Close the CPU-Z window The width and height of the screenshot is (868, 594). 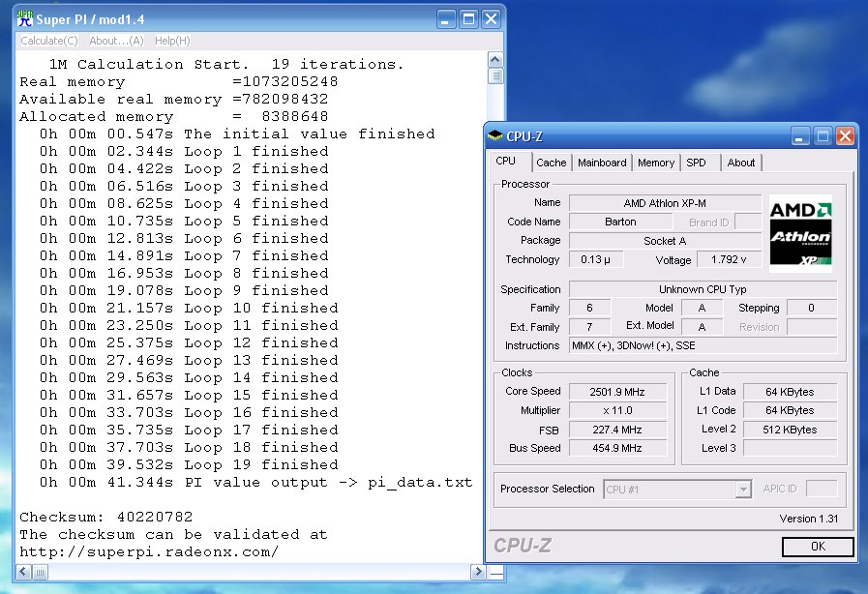pos(845,136)
